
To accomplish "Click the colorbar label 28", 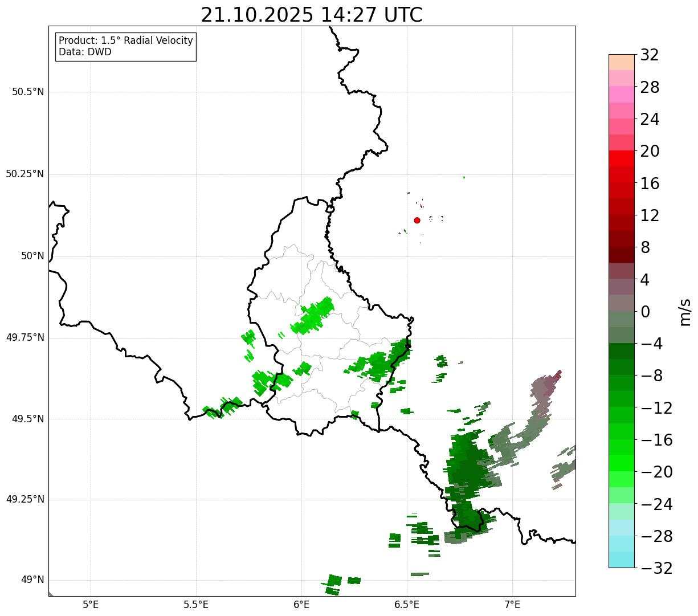I will point(650,88).
